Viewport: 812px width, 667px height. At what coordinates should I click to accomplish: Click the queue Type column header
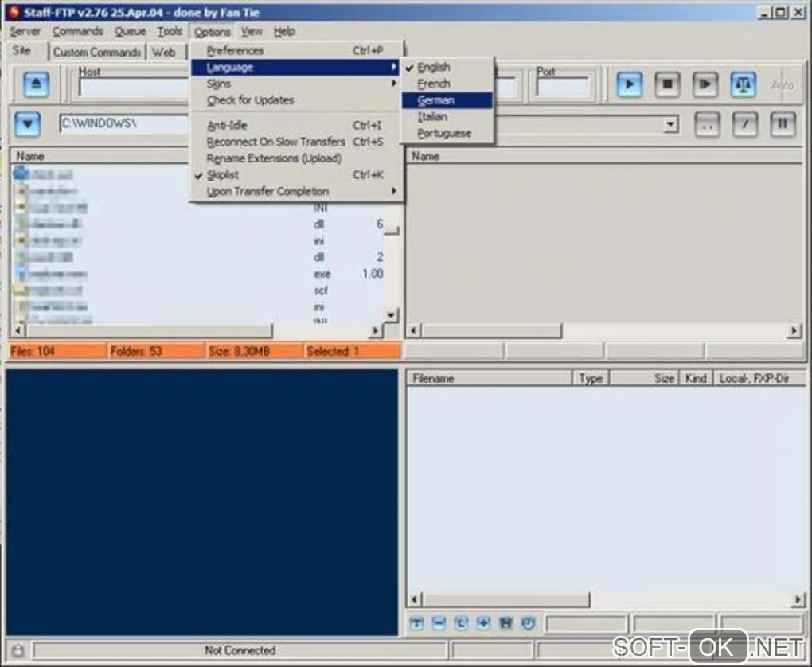click(x=591, y=379)
